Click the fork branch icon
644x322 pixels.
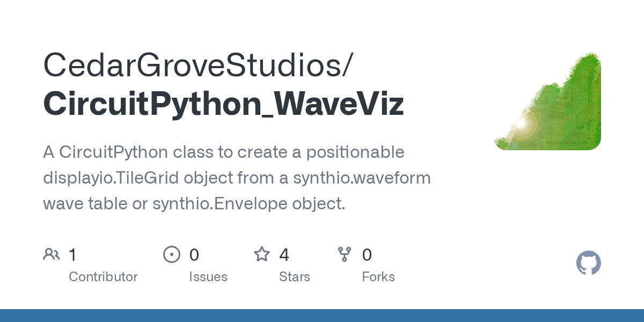[x=345, y=254]
